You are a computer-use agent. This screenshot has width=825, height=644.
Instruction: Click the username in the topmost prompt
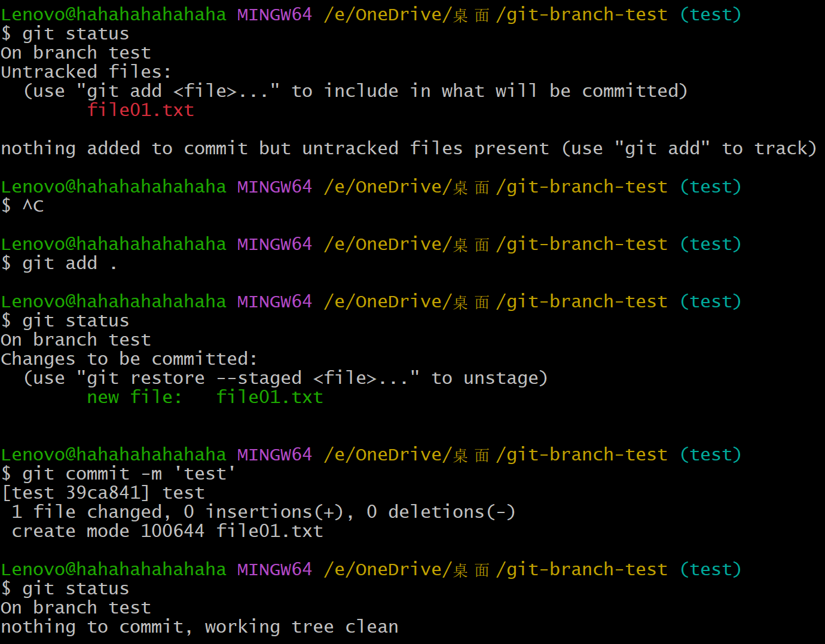[114, 14]
